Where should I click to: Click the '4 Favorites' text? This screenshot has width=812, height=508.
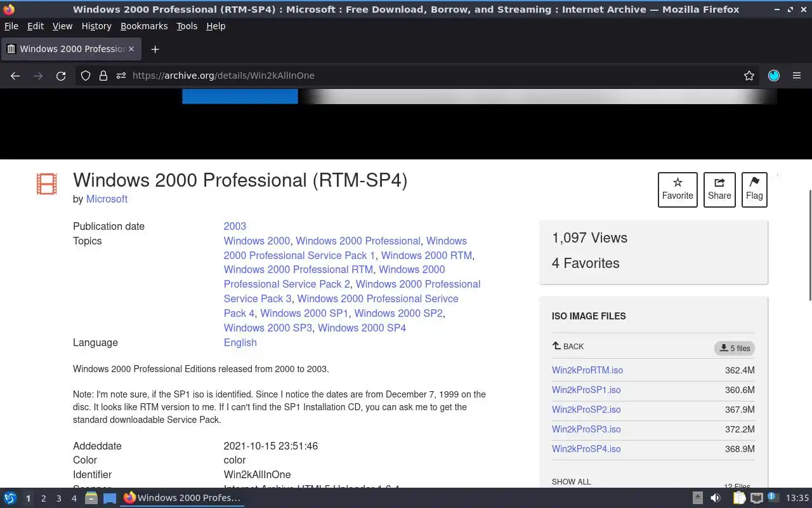click(x=586, y=263)
